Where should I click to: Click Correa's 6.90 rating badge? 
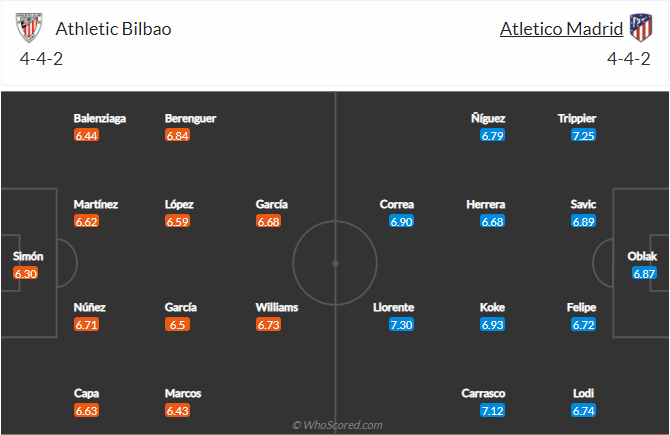(x=400, y=222)
